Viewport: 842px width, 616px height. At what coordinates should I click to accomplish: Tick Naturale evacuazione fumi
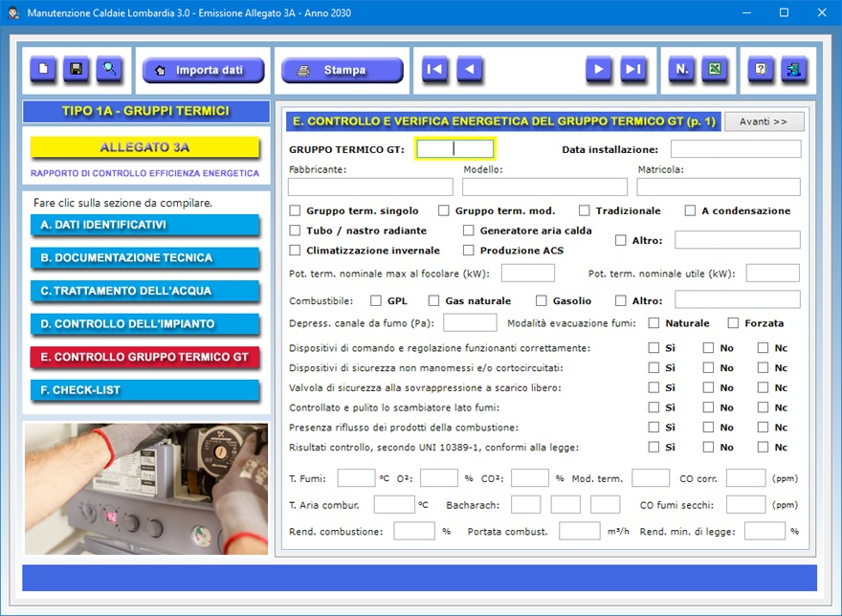point(654,323)
